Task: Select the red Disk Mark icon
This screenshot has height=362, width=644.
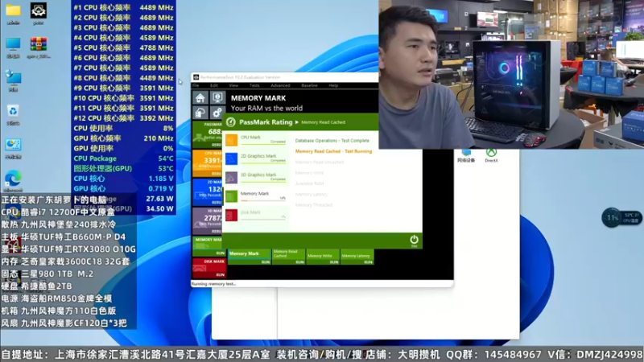Action: click(231, 215)
